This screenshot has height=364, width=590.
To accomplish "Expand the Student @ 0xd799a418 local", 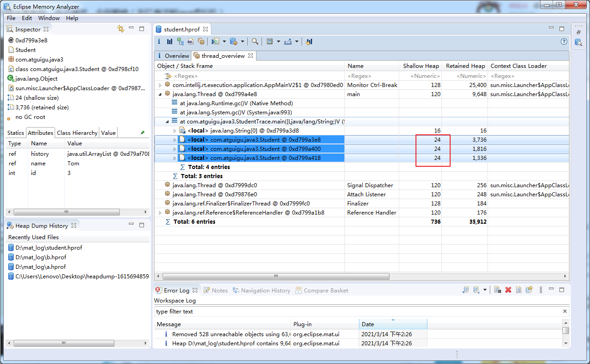I will pyautogui.click(x=174, y=158).
